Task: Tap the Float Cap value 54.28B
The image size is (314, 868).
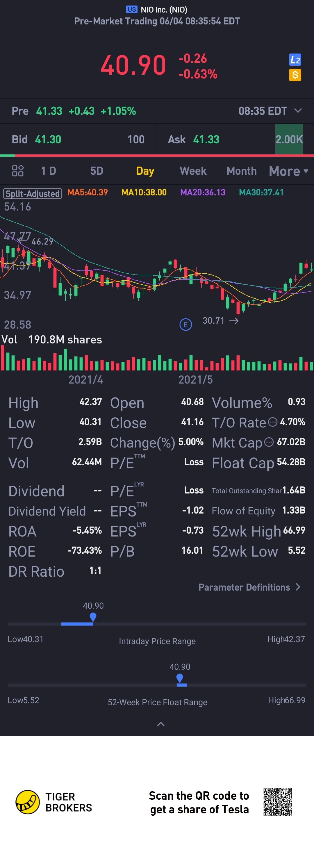Action: click(291, 462)
